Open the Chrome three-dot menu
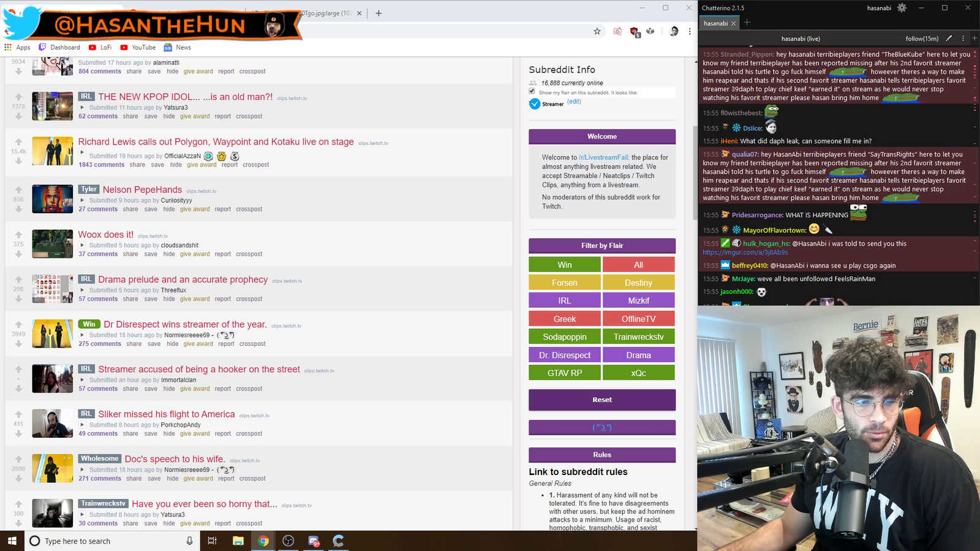 pos(690,31)
